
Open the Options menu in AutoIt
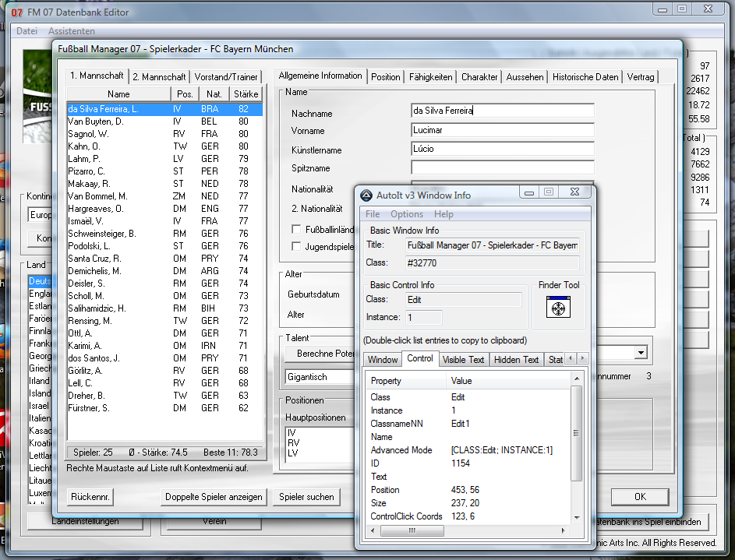coord(407,214)
